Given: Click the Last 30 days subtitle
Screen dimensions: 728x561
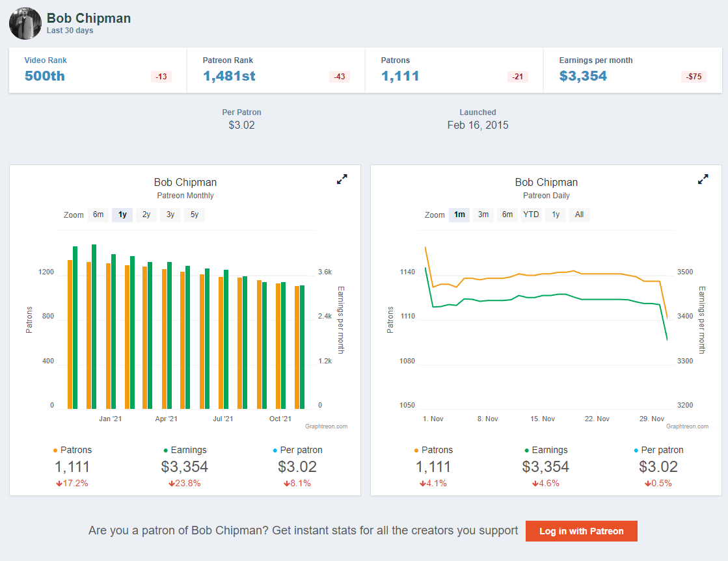Looking at the screenshot, I should (x=70, y=31).
